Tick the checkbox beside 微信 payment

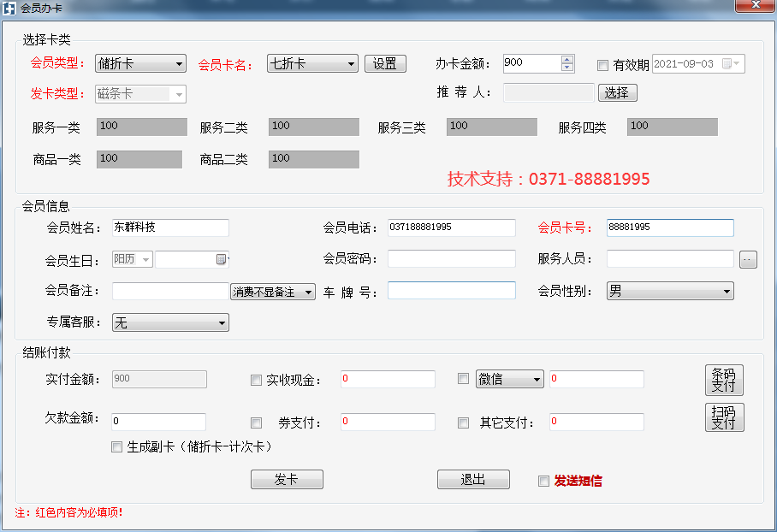tap(463, 378)
